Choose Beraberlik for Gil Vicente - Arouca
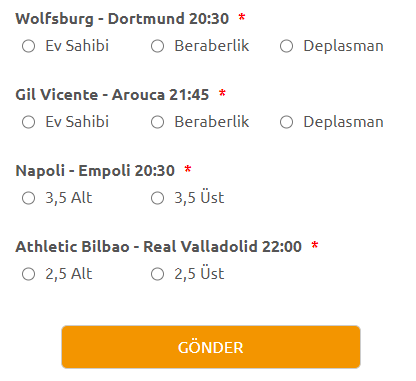 pyautogui.click(x=157, y=122)
